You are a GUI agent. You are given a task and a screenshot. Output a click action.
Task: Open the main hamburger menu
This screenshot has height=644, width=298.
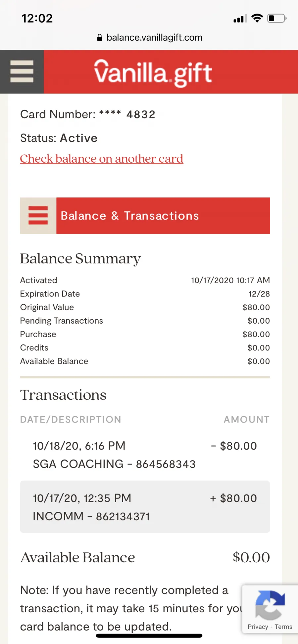(22, 71)
